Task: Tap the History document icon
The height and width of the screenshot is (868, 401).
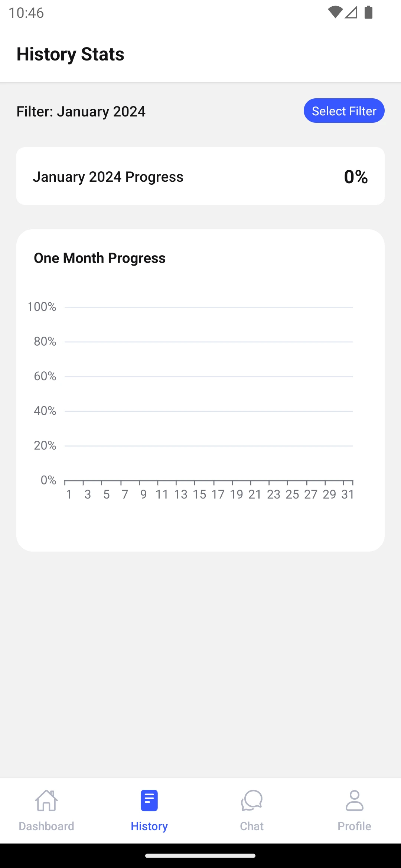Action: (x=149, y=800)
